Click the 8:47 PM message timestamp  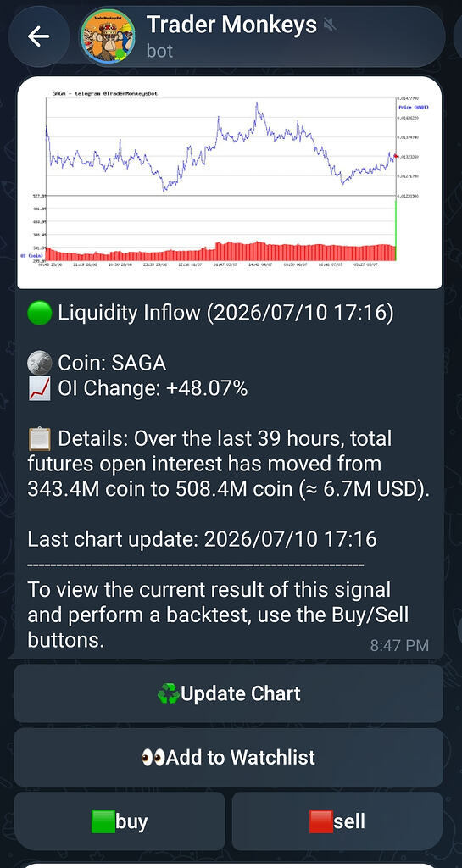click(399, 645)
